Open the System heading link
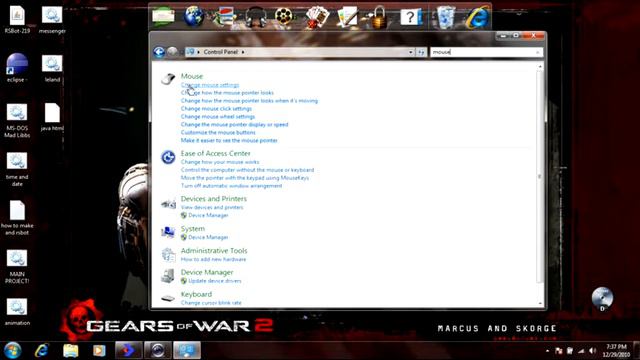Viewport: 640px width, 360px height. (193, 229)
